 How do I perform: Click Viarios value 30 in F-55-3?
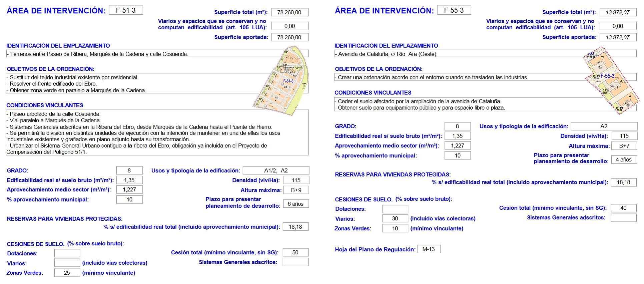[x=395, y=218]
